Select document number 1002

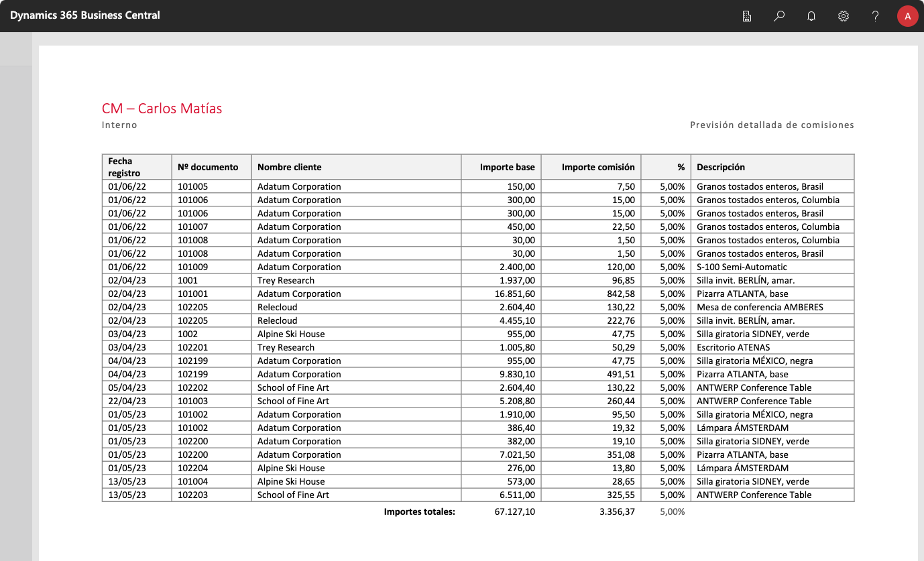pyautogui.click(x=188, y=334)
